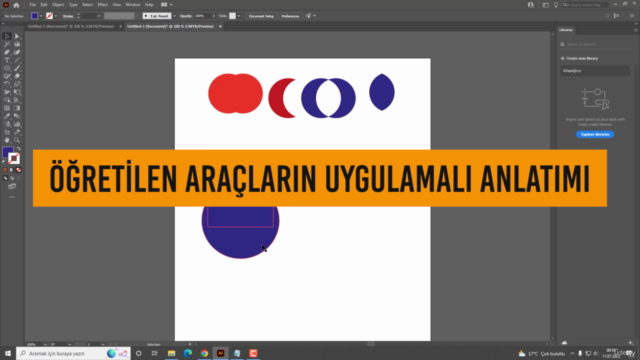Select the Line Segment tool

coord(17,60)
